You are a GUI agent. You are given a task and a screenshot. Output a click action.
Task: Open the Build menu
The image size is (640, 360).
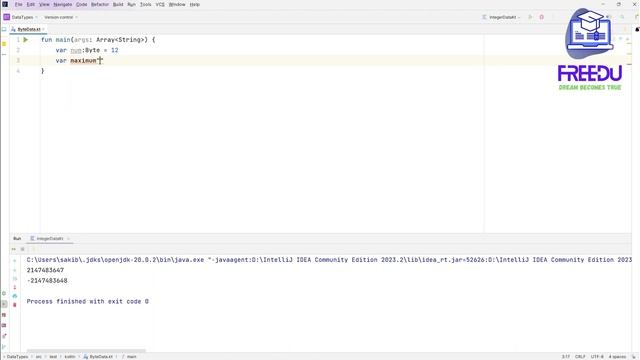(x=118, y=4)
